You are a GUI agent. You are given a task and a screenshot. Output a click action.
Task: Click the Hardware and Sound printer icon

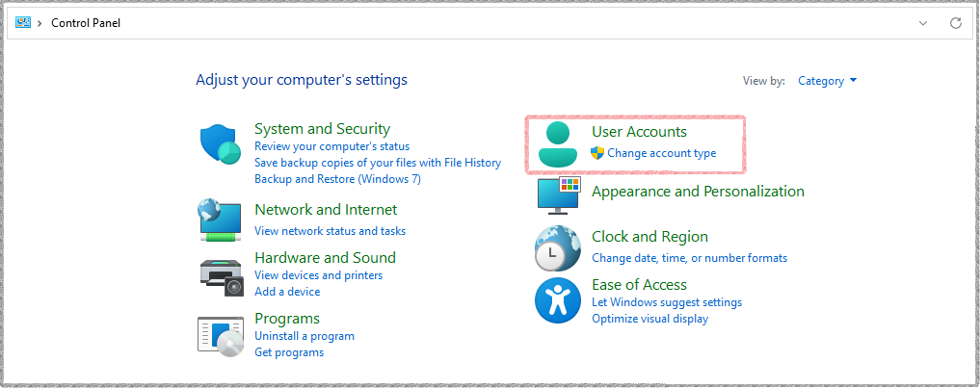click(x=222, y=276)
